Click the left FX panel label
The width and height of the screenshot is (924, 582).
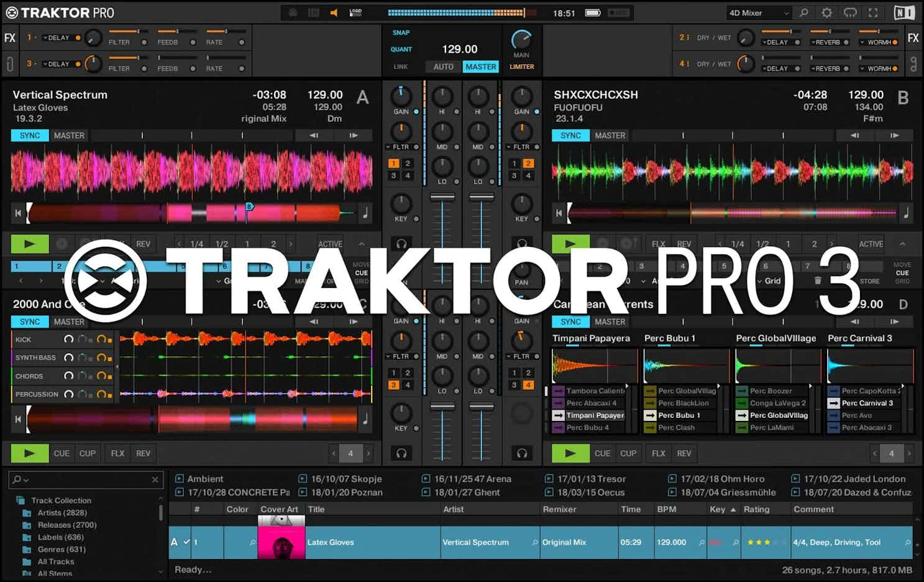(10, 38)
